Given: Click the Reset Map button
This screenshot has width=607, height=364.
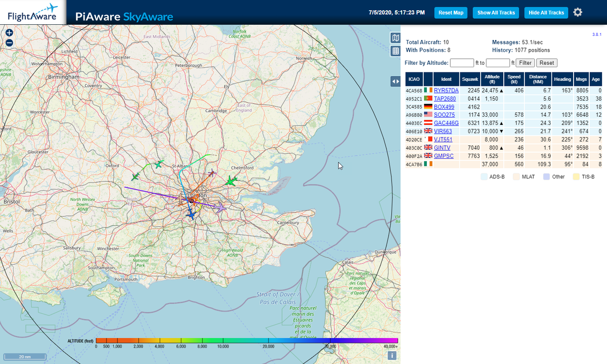Looking at the screenshot, I should (451, 13).
